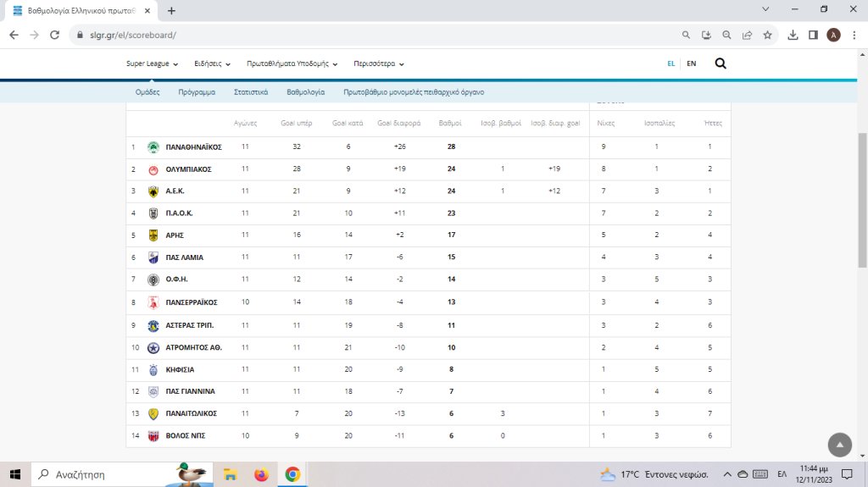
Task: Click the Olympiakos team crest
Action: pyautogui.click(x=153, y=170)
